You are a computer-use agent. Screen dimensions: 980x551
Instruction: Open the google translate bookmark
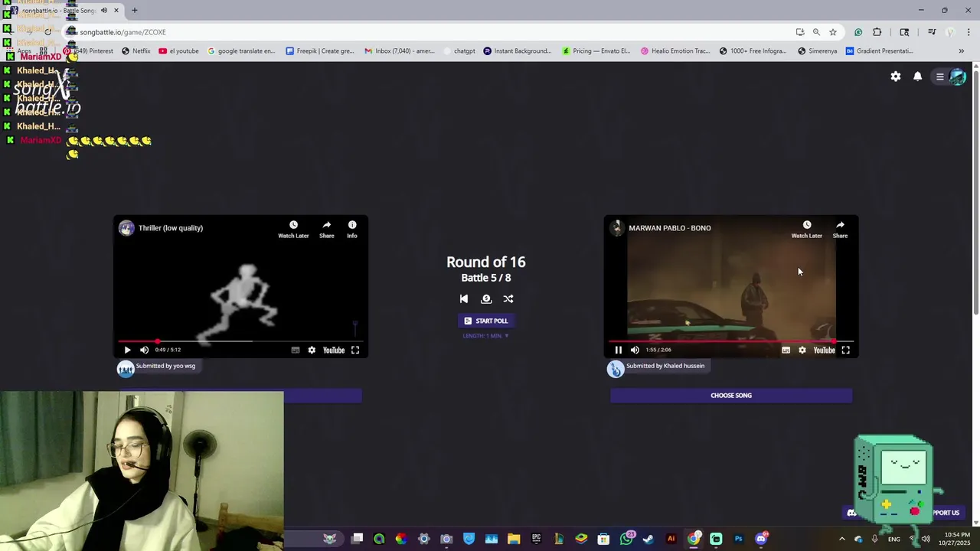click(241, 51)
